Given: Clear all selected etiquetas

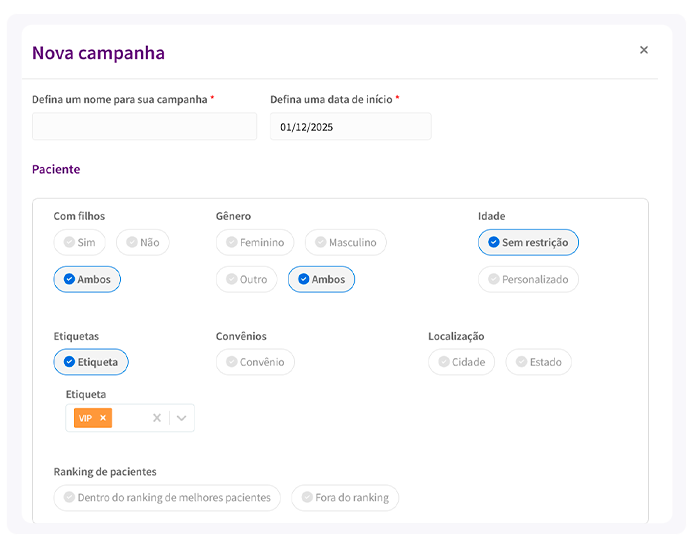Looking at the screenshot, I should pos(156,418).
